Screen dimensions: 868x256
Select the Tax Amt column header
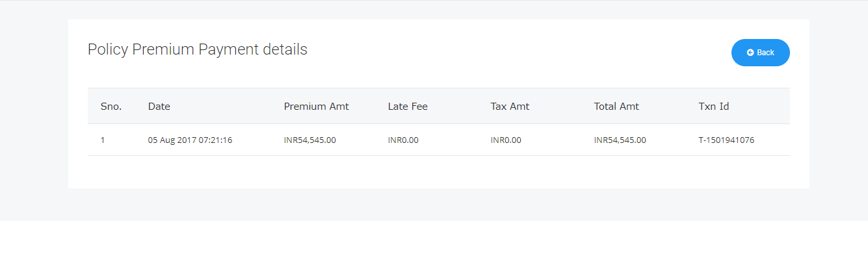[x=510, y=107]
